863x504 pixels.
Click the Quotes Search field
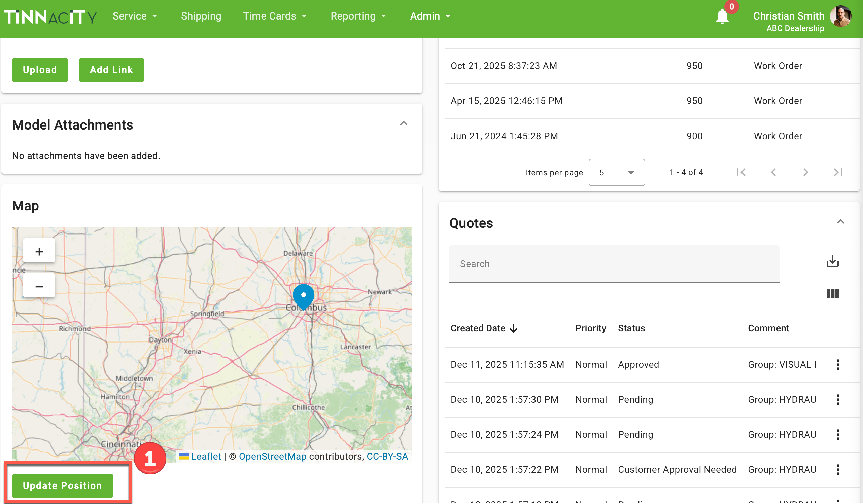[x=614, y=264]
